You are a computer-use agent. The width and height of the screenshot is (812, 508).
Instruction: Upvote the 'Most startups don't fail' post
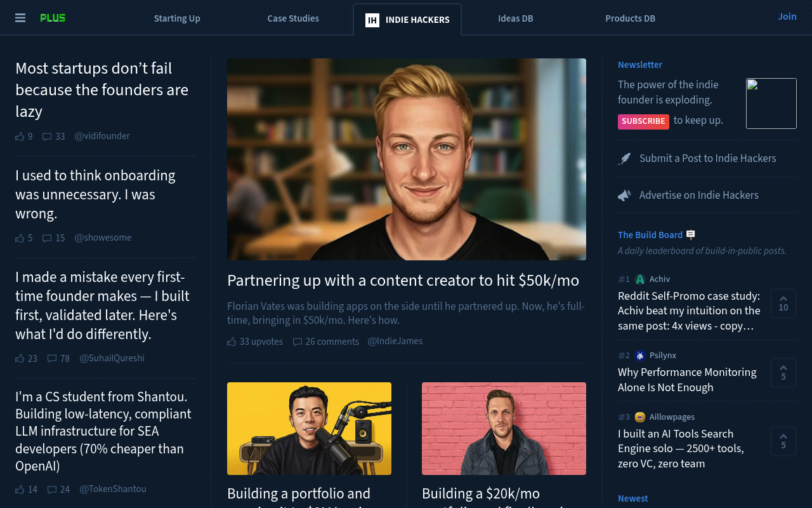(x=20, y=137)
